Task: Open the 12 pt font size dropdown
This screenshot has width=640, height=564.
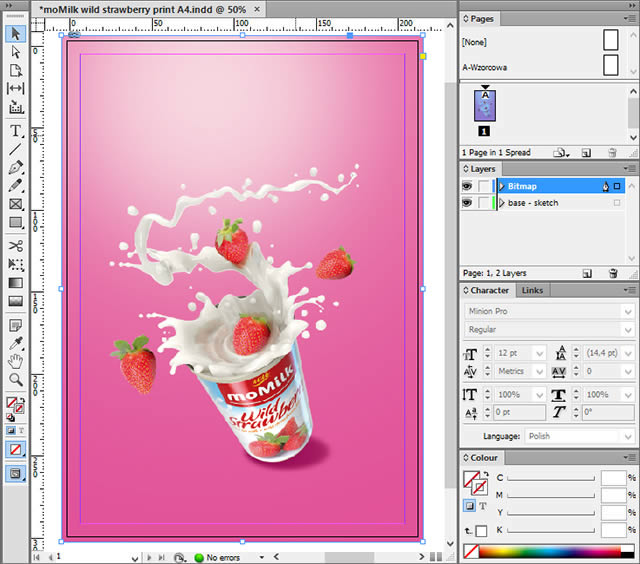Action: pos(539,353)
